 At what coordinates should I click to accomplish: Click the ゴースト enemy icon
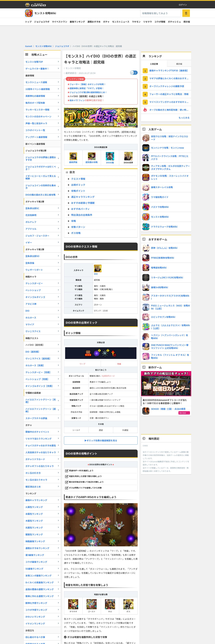(92, 604)
